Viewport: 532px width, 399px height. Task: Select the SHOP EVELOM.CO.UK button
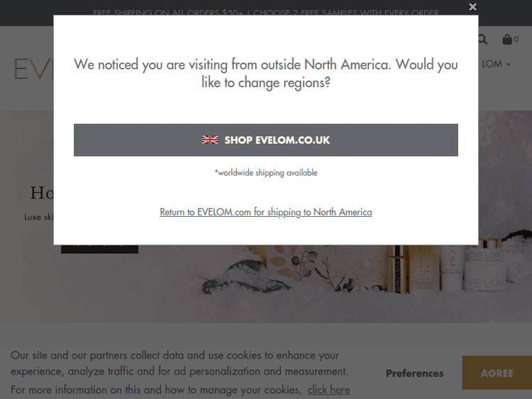pyautogui.click(x=266, y=140)
